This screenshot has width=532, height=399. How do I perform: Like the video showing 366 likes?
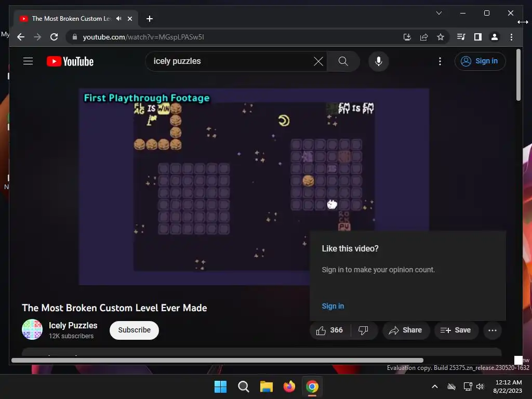[x=329, y=330]
